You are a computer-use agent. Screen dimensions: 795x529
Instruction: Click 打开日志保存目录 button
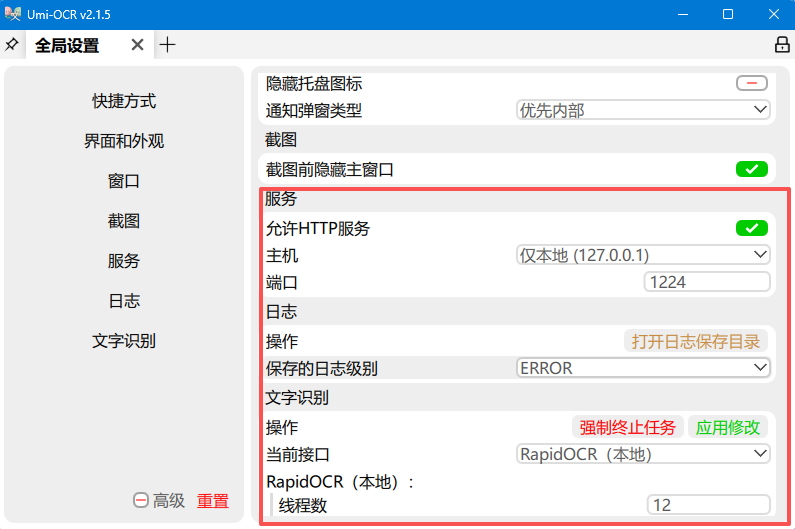click(696, 341)
